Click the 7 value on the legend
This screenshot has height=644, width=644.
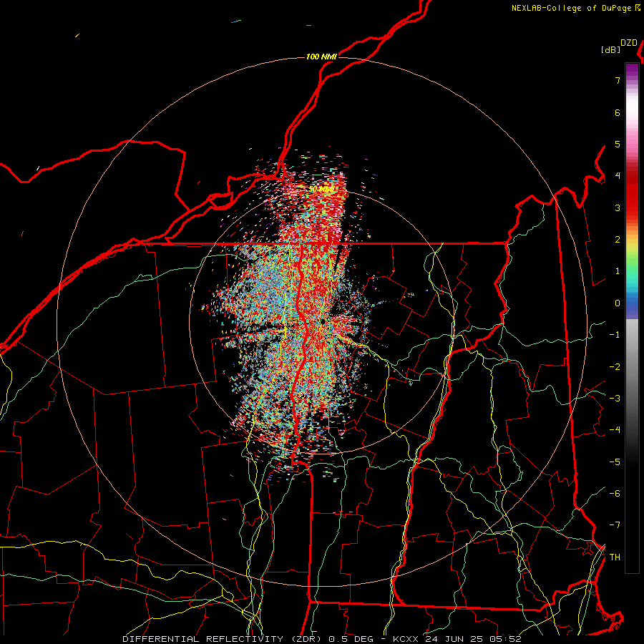[618, 80]
